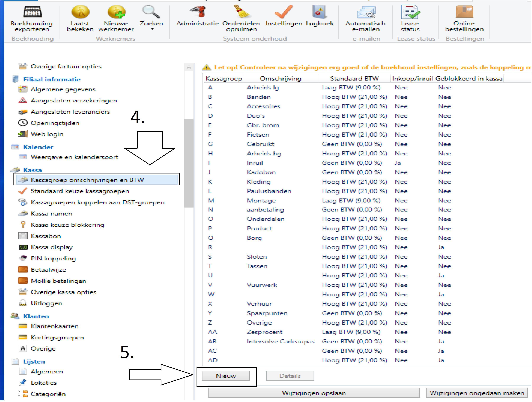Select the Fietsen row in table
This screenshot has width=532, height=402.
tap(258, 135)
